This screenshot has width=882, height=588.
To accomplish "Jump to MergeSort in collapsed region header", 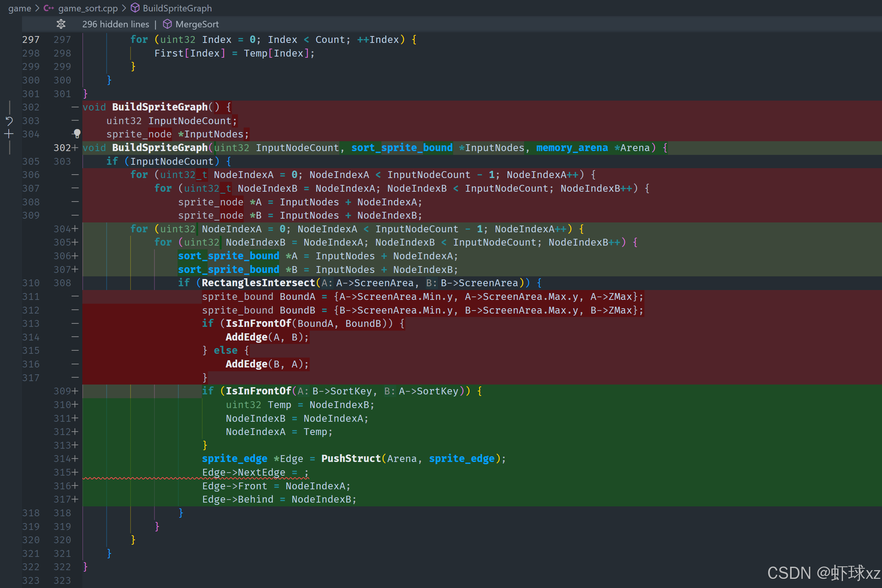I will click(197, 24).
